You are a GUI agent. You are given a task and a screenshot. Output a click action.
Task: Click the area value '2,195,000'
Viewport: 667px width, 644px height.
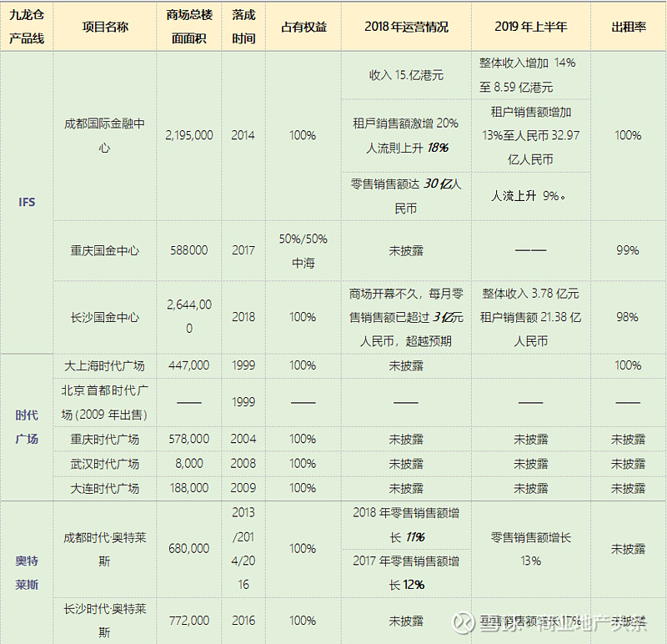pyautogui.click(x=189, y=136)
